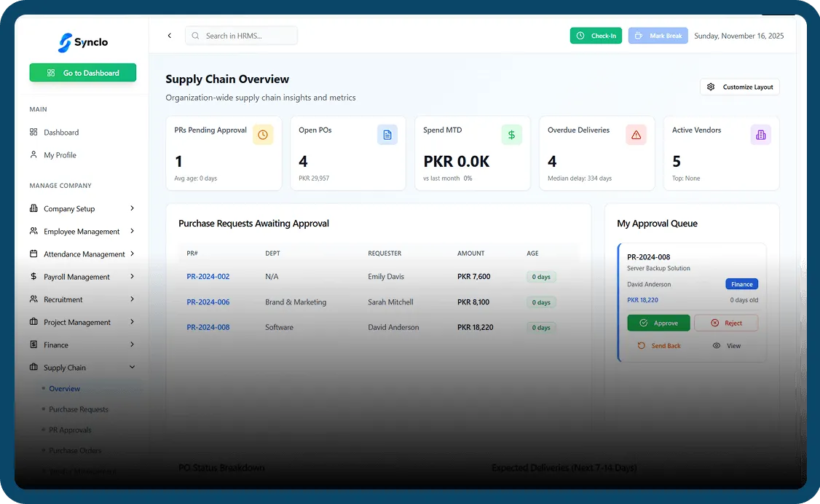
Task: Click the Active Vendors building icon
Action: pyautogui.click(x=760, y=135)
